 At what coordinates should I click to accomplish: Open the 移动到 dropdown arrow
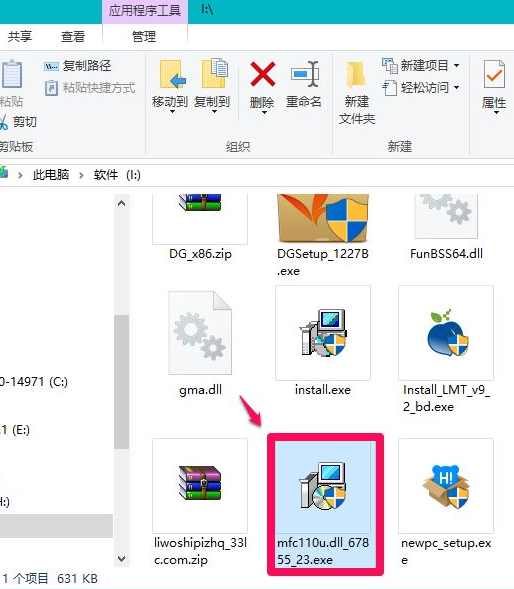tap(172, 111)
